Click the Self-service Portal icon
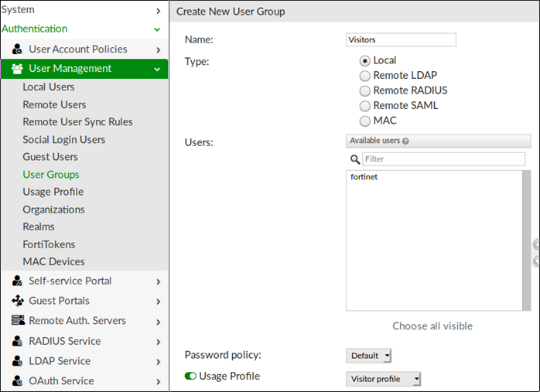The height and width of the screenshot is (392, 540). [x=17, y=281]
